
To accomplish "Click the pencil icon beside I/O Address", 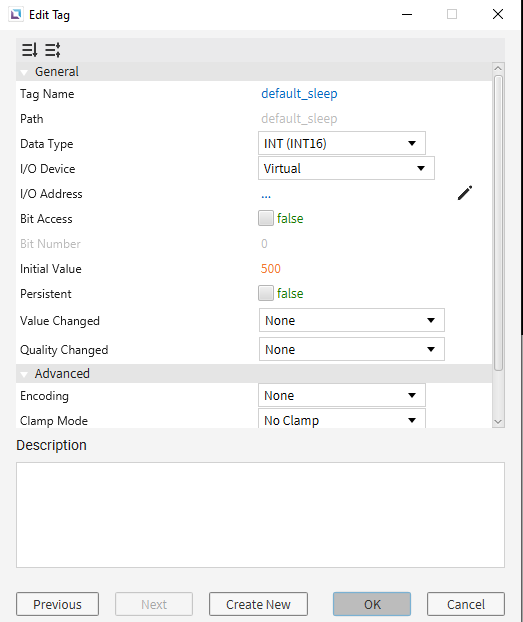I will pos(465,193).
